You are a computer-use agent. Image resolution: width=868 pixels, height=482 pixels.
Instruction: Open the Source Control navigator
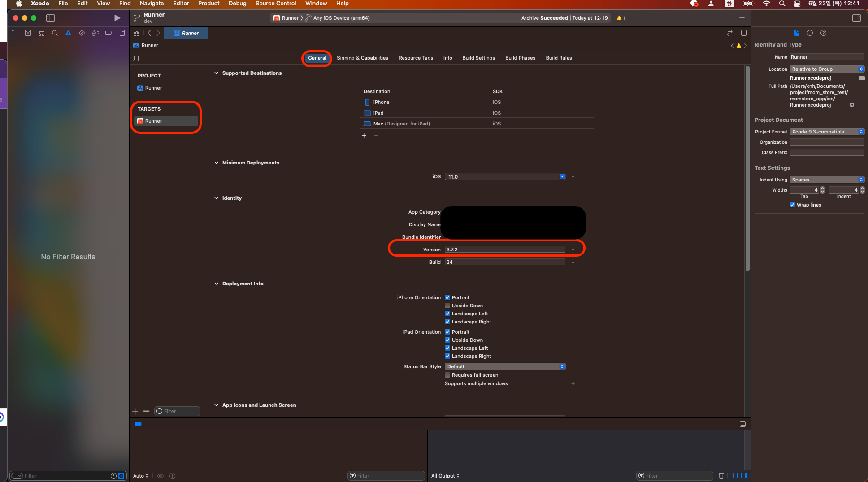click(x=28, y=33)
